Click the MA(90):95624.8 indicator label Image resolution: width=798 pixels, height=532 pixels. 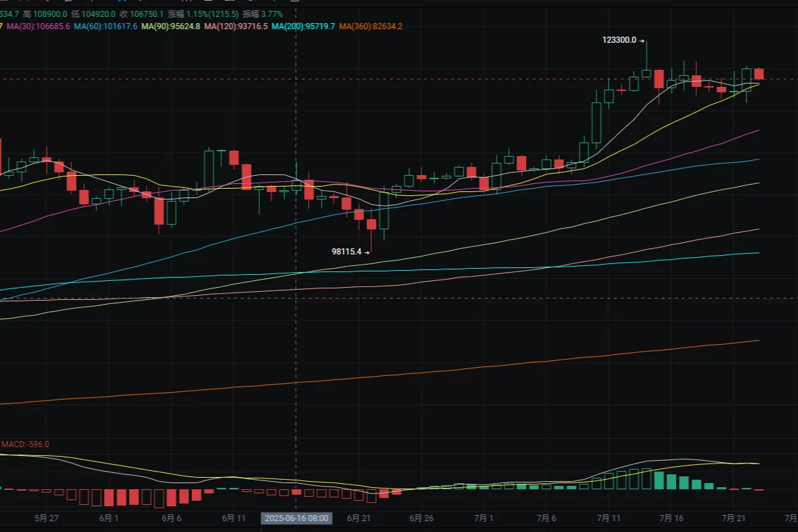click(x=171, y=26)
